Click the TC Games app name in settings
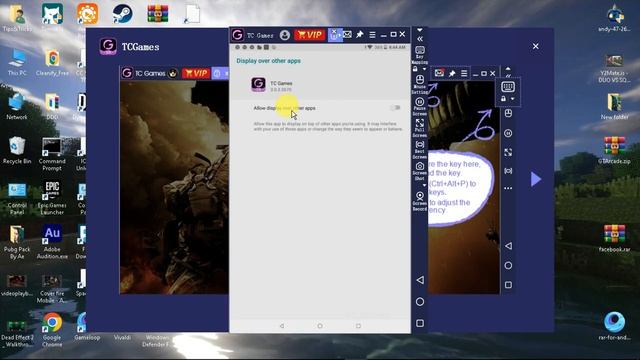This screenshot has height=360, width=640. tap(281, 83)
